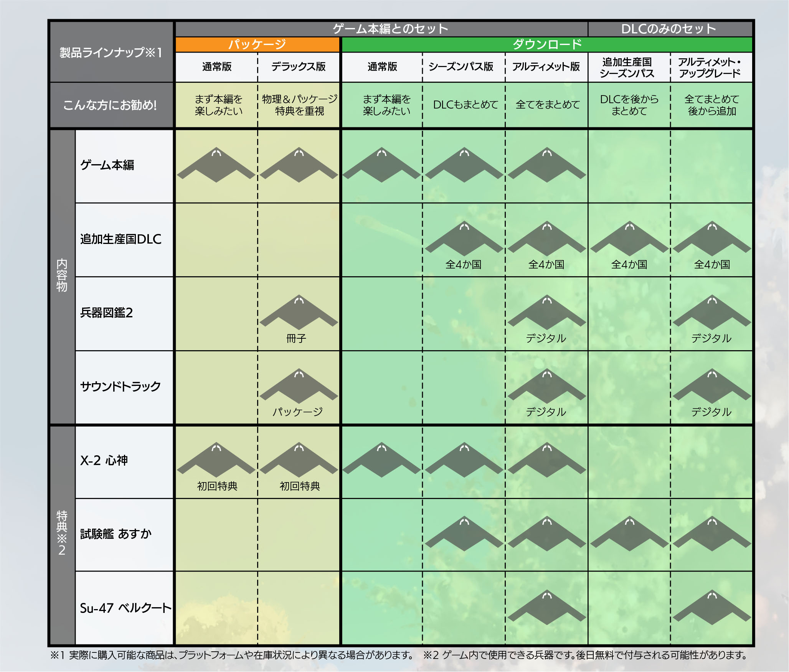
Task: Click the ゲーム本編とのセット header
Action: click(x=390, y=29)
